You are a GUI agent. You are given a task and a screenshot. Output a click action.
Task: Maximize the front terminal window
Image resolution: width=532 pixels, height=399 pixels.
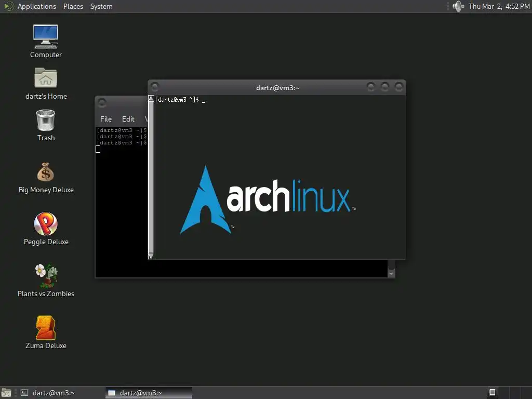[385, 87]
